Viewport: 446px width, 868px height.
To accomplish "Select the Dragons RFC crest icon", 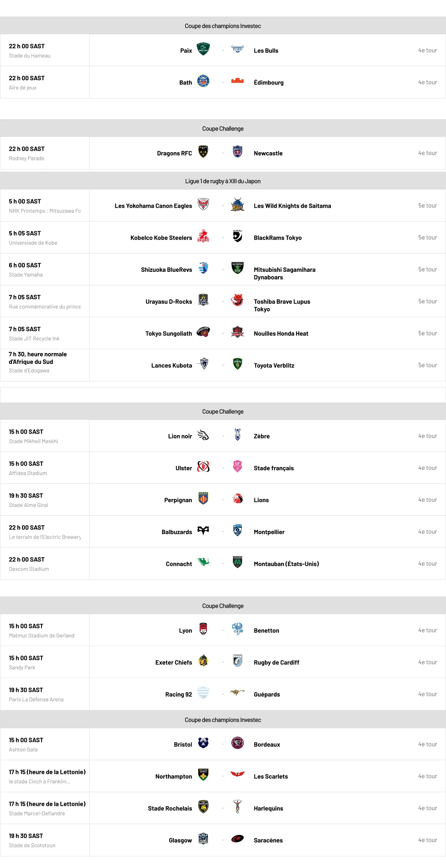I will tap(203, 152).
